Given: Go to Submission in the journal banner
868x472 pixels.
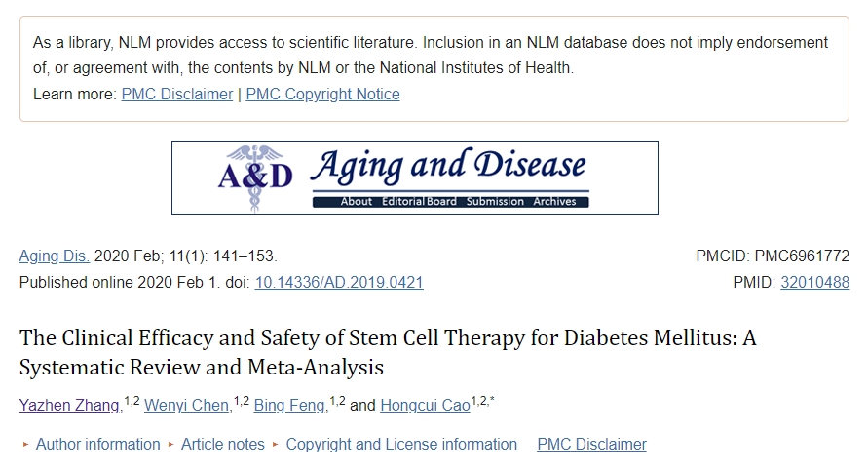Looking at the screenshot, I should click(x=496, y=202).
